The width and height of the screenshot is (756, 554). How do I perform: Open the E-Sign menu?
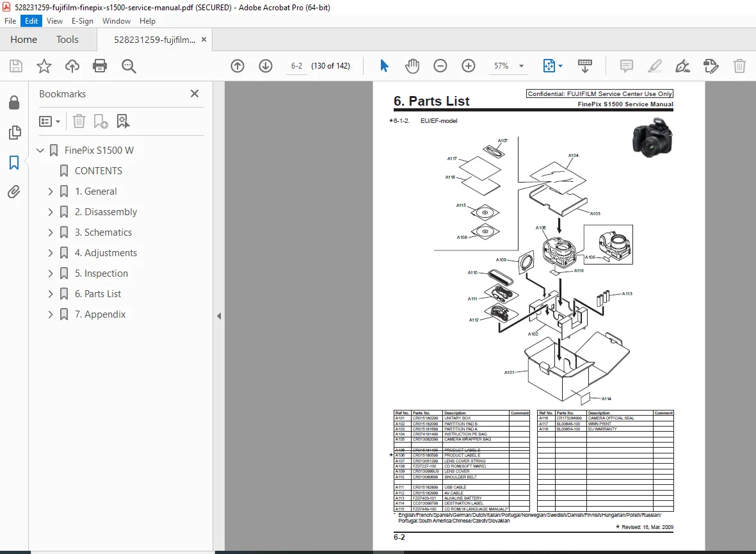click(83, 20)
